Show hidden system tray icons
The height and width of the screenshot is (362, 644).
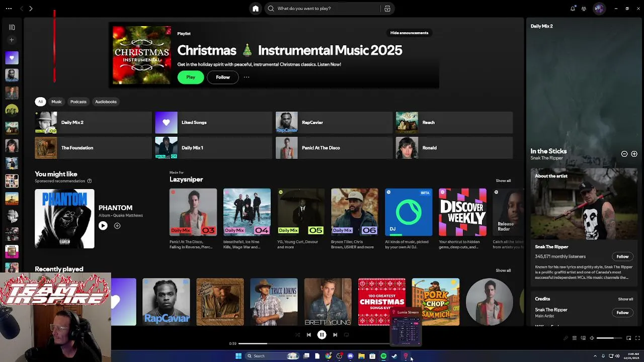tap(595, 356)
